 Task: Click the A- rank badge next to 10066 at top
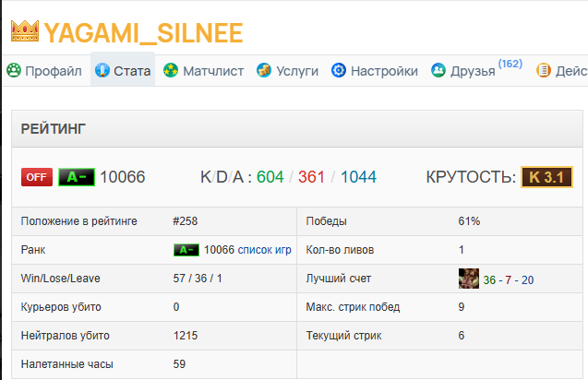tap(77, 177)
